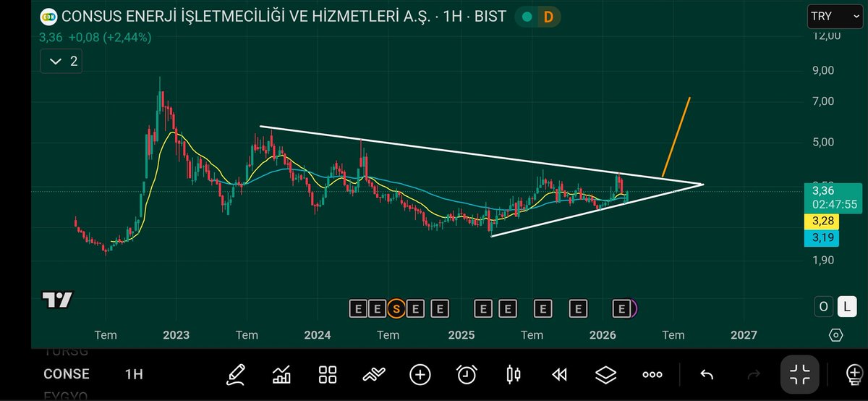Image resolution: width=868 pixels, height=401 pixels.
Task: Change the 1H timeframe in bottom toolbar
Action: point(133,374)
